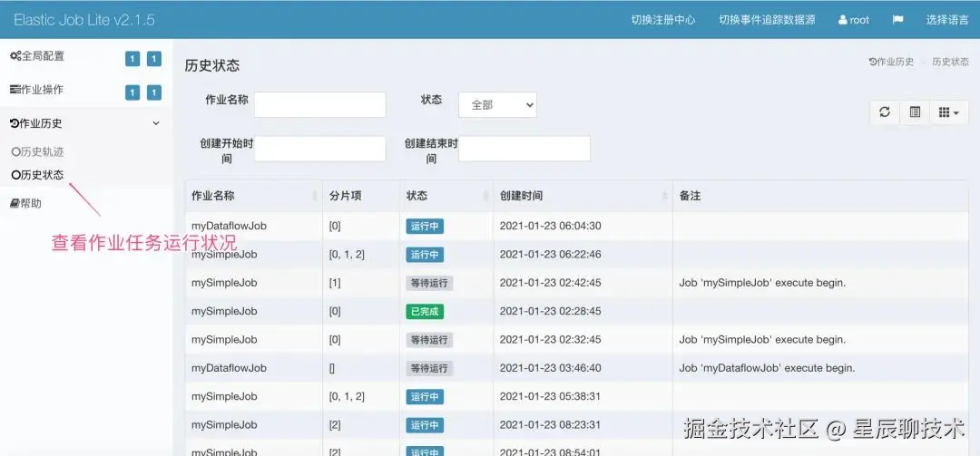Screen dimensions: 980x456
Task: Sort by the 作业名称 column sort icon
Action: 315,196
